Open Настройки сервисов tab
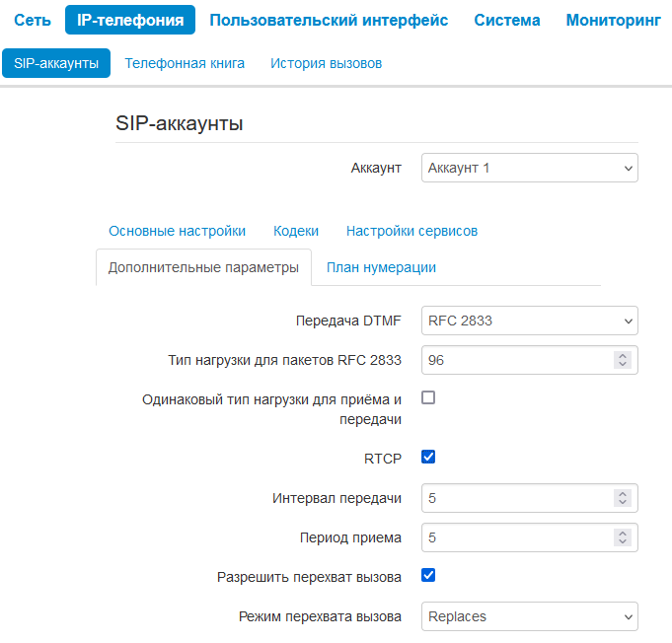672x643 pixels. [x=411, y=231]
